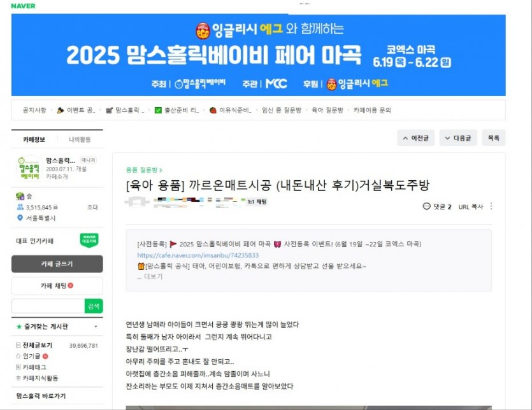Click the NAVER logo

pyautogui.click(x=23, y=6)
